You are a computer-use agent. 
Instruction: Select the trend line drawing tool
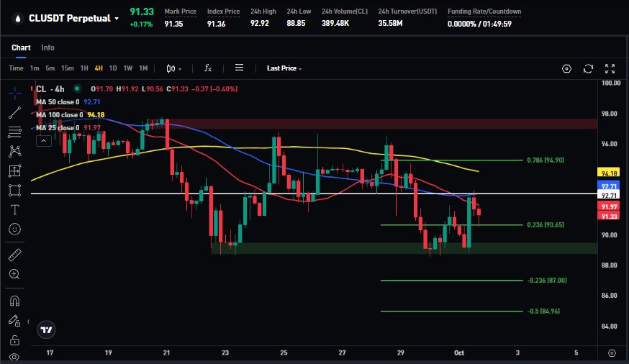tap(15, 113)
